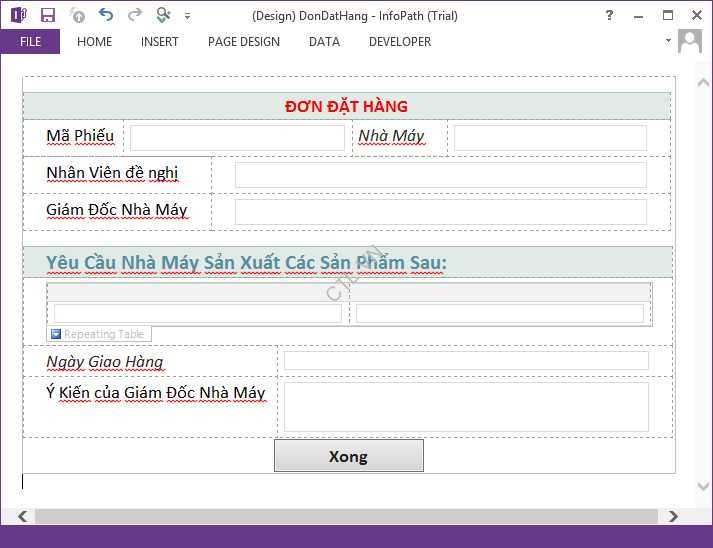Image resolution: width=713 pixels, height=548 pixels.
Task: Click the Save icon in quick access toolbar
Action: [47, 15]
